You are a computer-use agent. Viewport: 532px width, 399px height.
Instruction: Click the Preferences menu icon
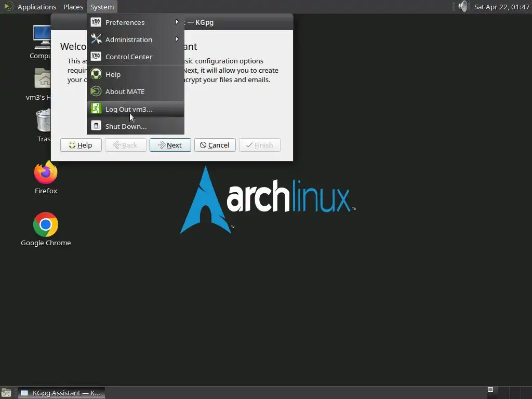96,22
